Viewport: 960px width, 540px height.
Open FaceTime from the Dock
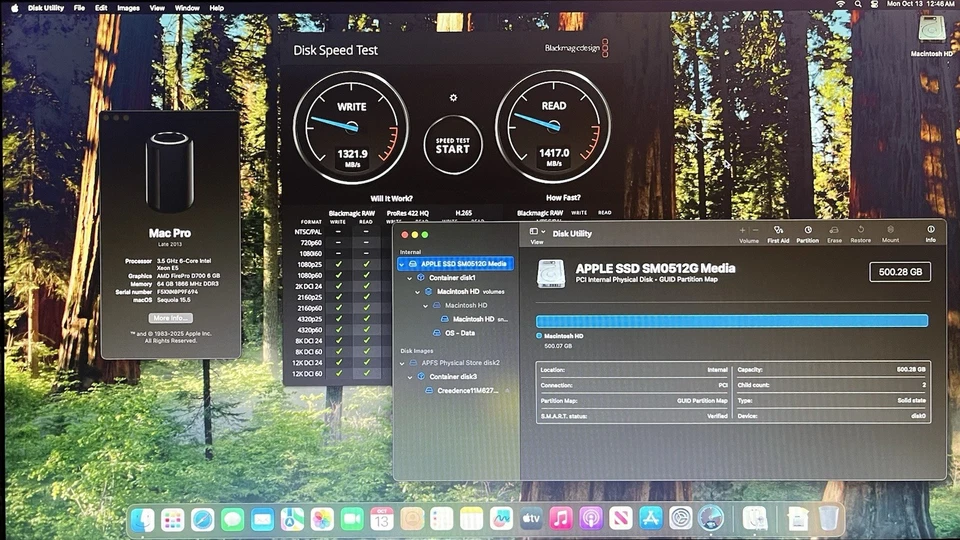tap(352, 519)
